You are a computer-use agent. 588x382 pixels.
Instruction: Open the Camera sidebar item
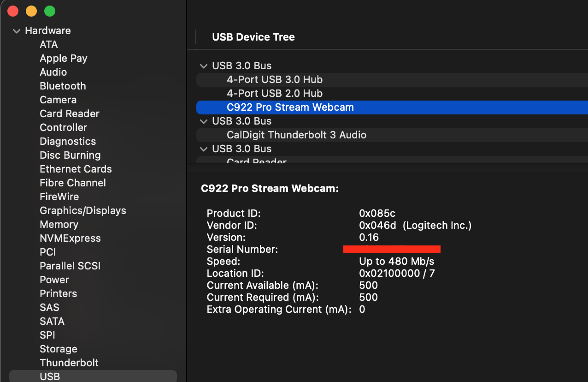pos(58,100)
